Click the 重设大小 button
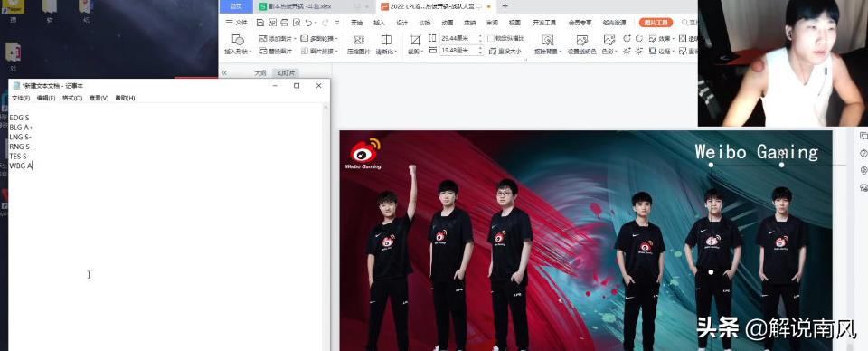868x351 pixels. [505, 51]
